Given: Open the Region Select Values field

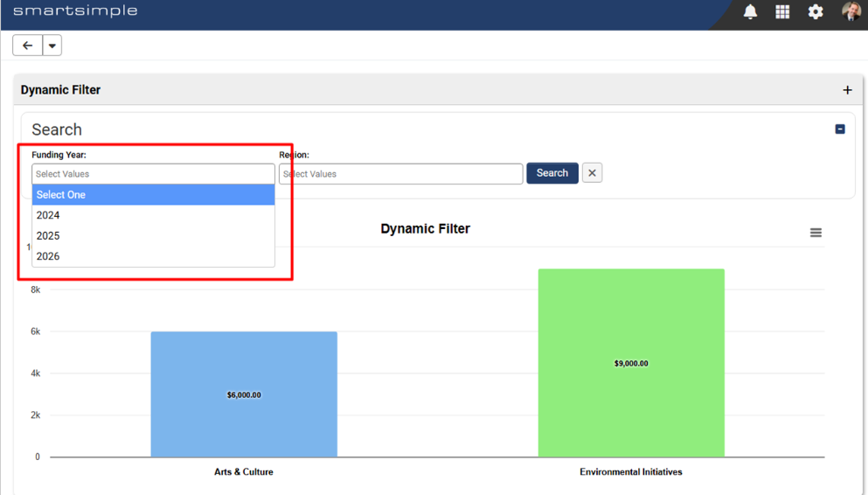Looking at the screenshot, I should (x=401, y=174).
